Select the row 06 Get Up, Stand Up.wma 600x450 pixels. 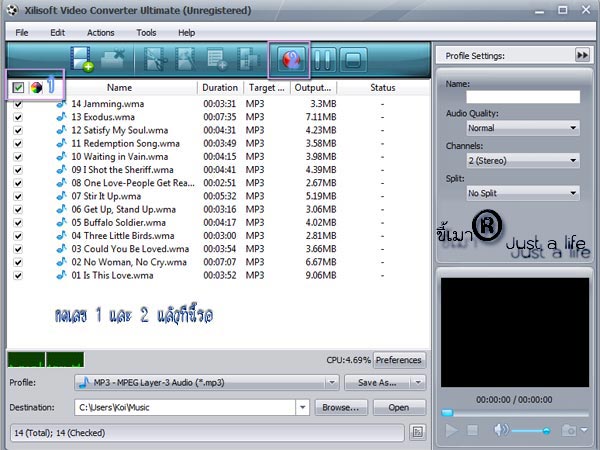[218, 210]
